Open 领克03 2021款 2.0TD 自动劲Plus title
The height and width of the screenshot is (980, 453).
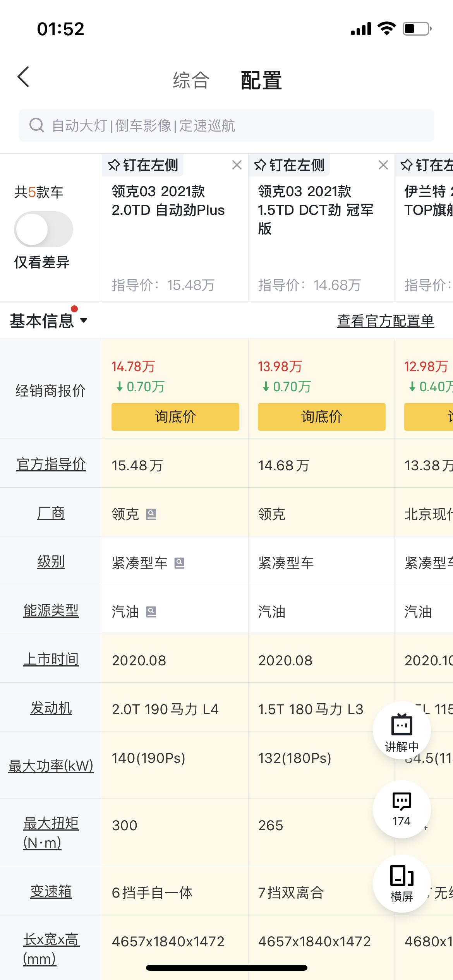(168, 201)
